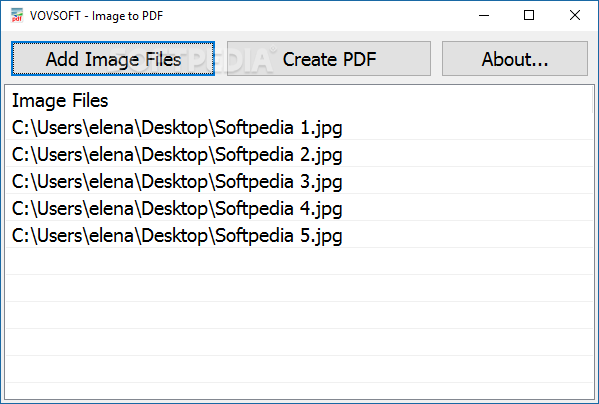
Task: Click the Image Files column header
Action: tap(60, 101)
